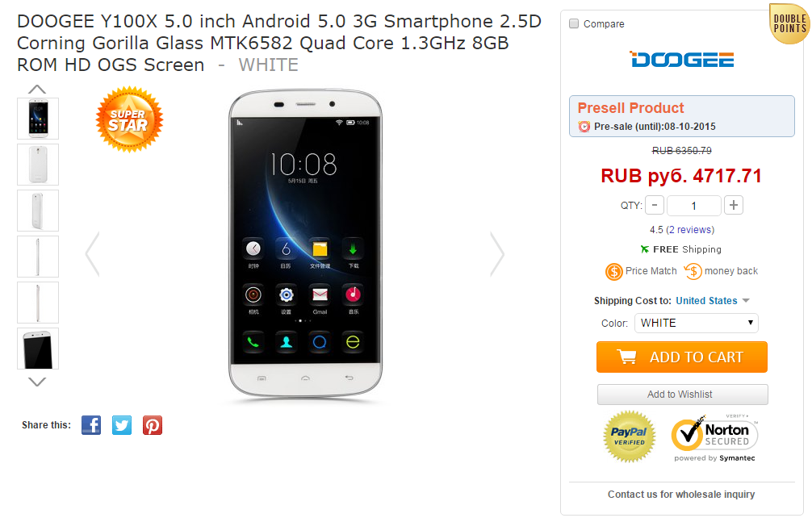Viewport: 812px width, 522px height.
Task: Show next product image with right arrow
Action: click(497, 254)
